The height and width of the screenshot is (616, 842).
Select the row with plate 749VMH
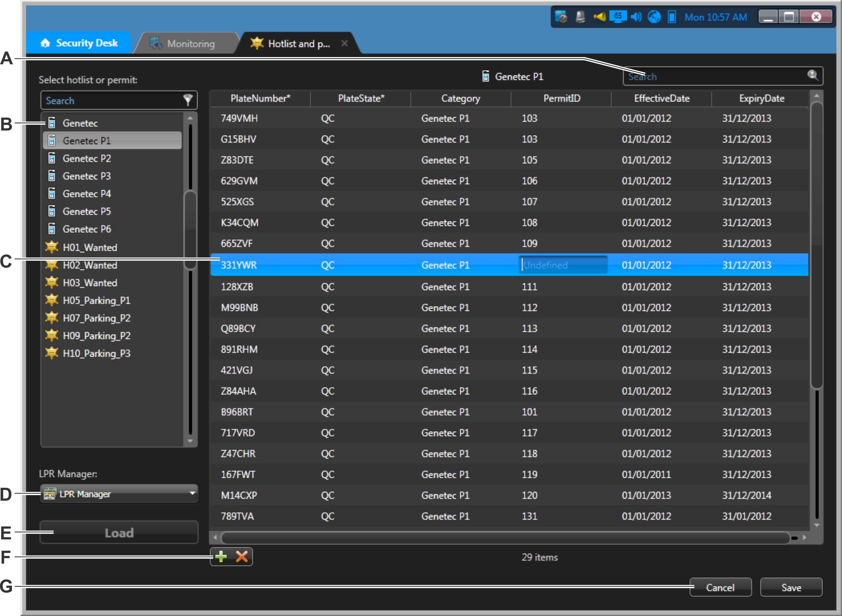509,118
